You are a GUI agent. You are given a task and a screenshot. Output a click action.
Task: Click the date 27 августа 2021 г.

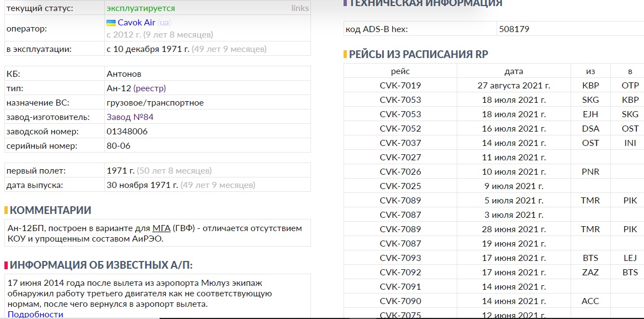[x=514, y=86]
